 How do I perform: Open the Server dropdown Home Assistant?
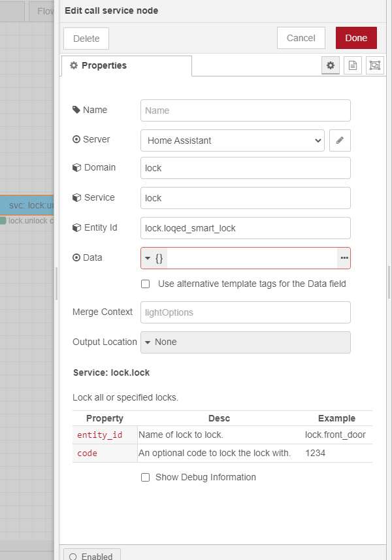point(233,140)
